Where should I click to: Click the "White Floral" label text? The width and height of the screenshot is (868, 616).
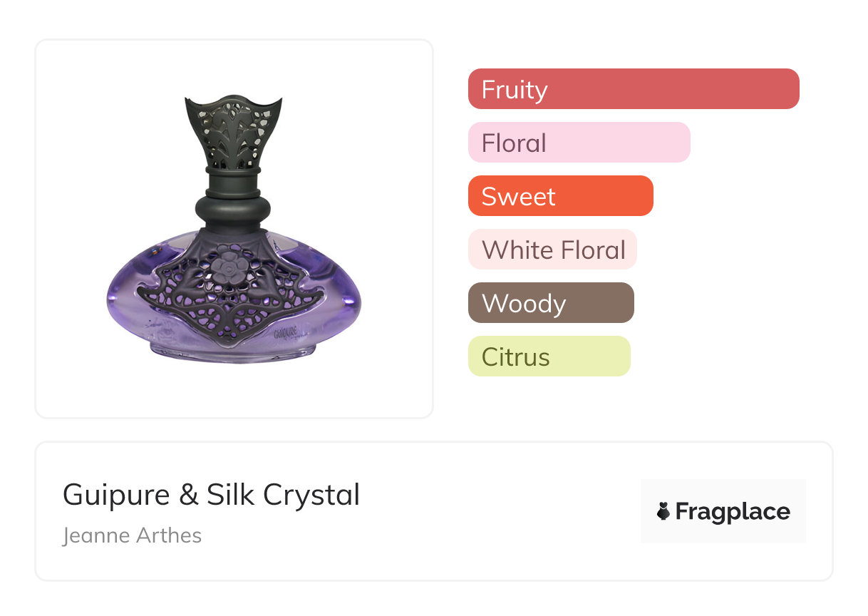pos(553,250)
